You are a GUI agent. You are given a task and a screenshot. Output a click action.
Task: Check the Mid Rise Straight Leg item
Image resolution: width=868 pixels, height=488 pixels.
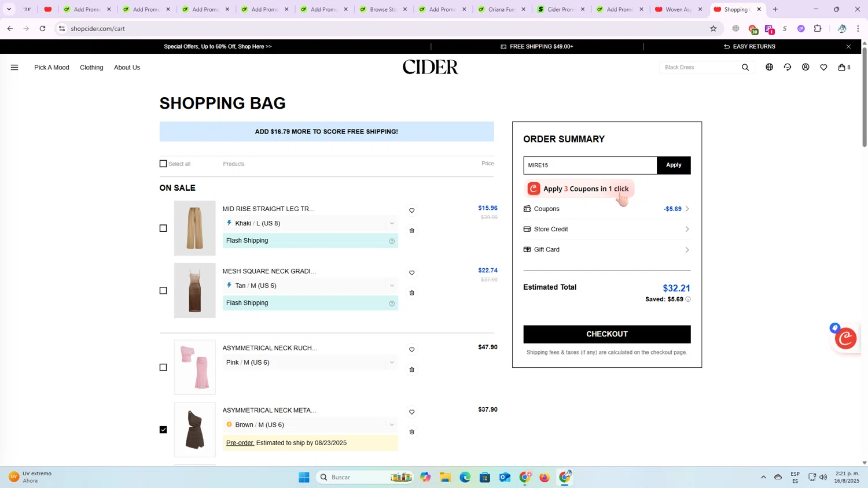click(x=163, y=228)
